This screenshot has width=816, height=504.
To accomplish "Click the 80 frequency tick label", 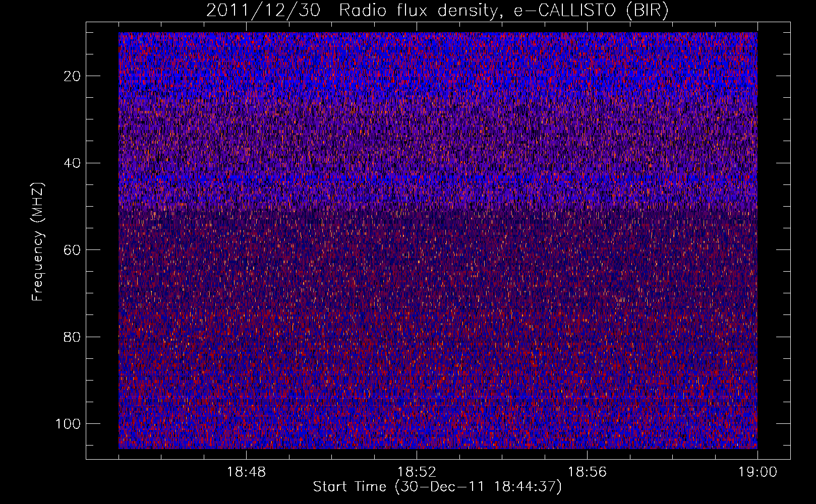I will click(72, 337).
